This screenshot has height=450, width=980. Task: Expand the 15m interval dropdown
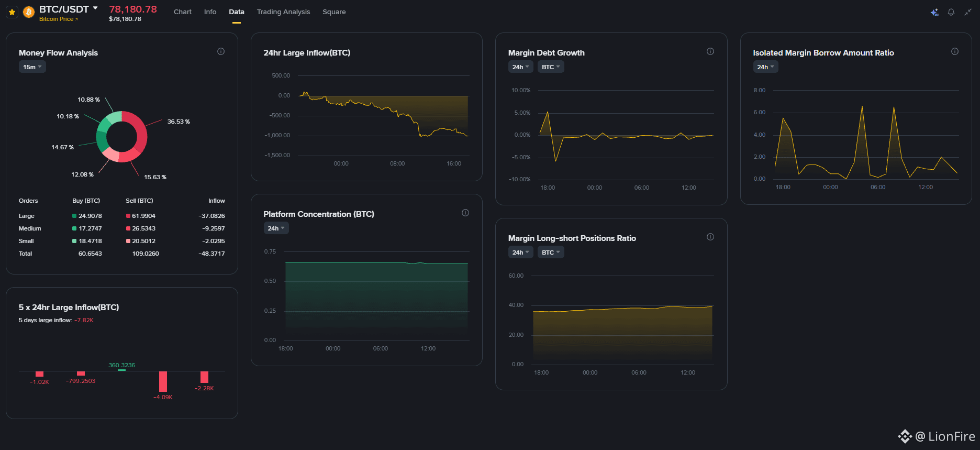[x=32, y=67]
